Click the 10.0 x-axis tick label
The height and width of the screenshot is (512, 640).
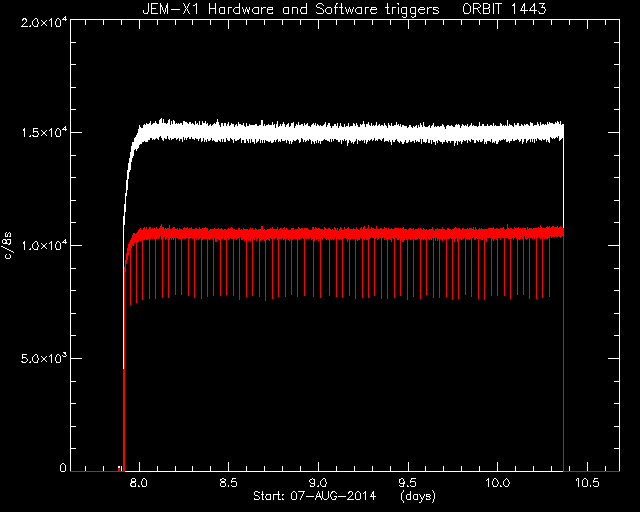497,483
